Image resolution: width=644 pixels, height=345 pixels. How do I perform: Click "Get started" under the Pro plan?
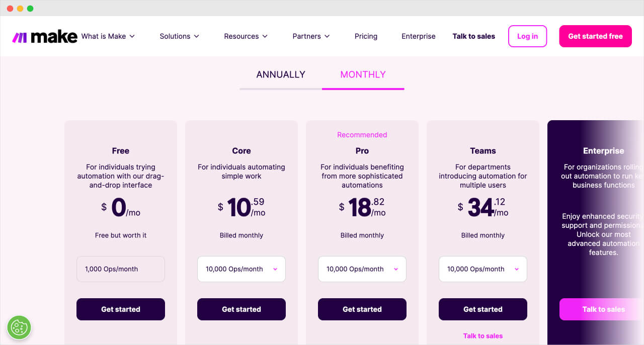point(362,309)
